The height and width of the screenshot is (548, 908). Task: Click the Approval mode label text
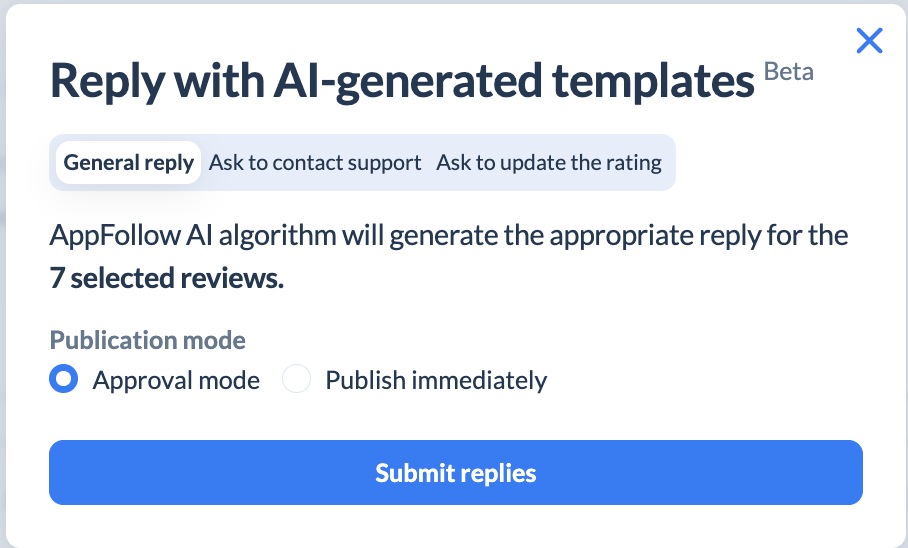pyautogui.click(x=176, y=381)
